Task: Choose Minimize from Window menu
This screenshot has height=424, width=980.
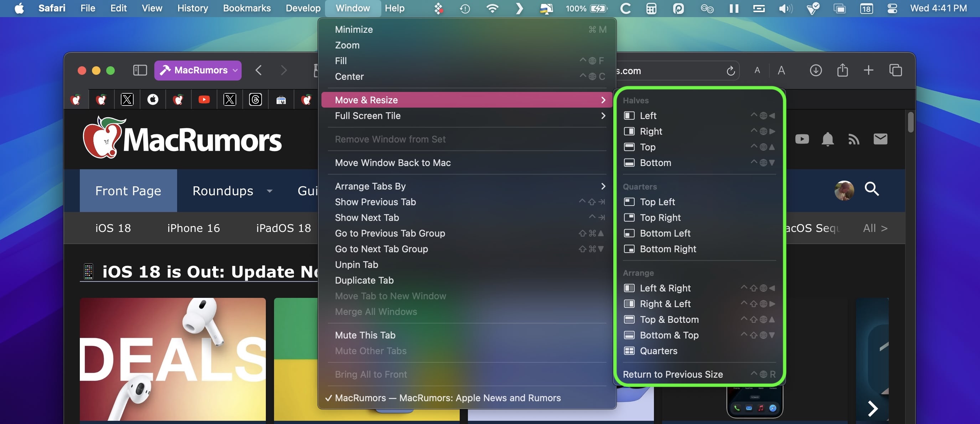Action: [x=467, y=29]
